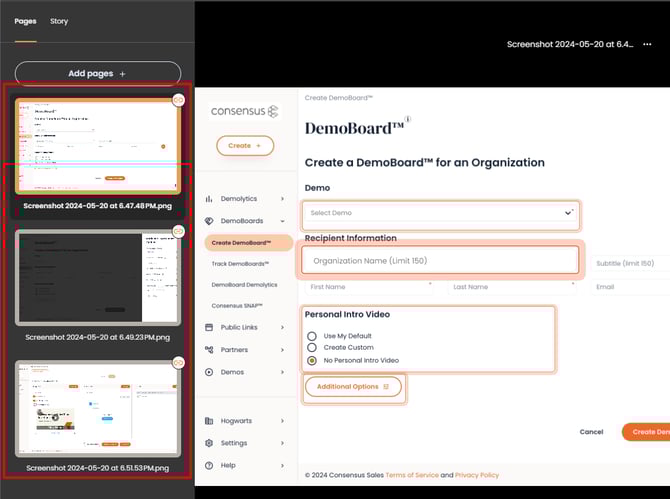The image size is (670, 499).
Task: Click the info icon beside DemoBoard title
Action: click(408, 119)
